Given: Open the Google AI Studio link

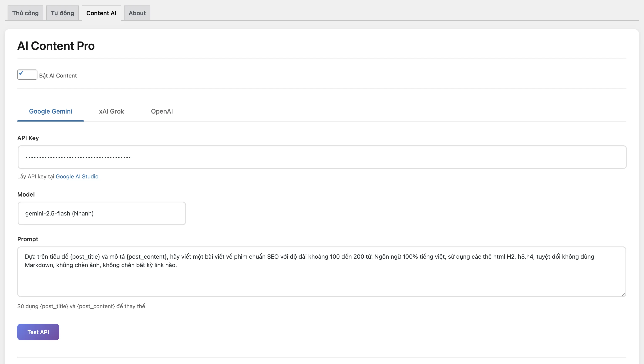Looking at the screenshot, I should pyautogui.click(x=77, y=177).
